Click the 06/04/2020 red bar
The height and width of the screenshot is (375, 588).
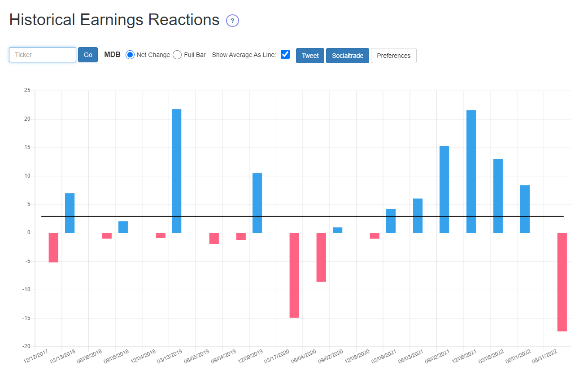(321, 257)
